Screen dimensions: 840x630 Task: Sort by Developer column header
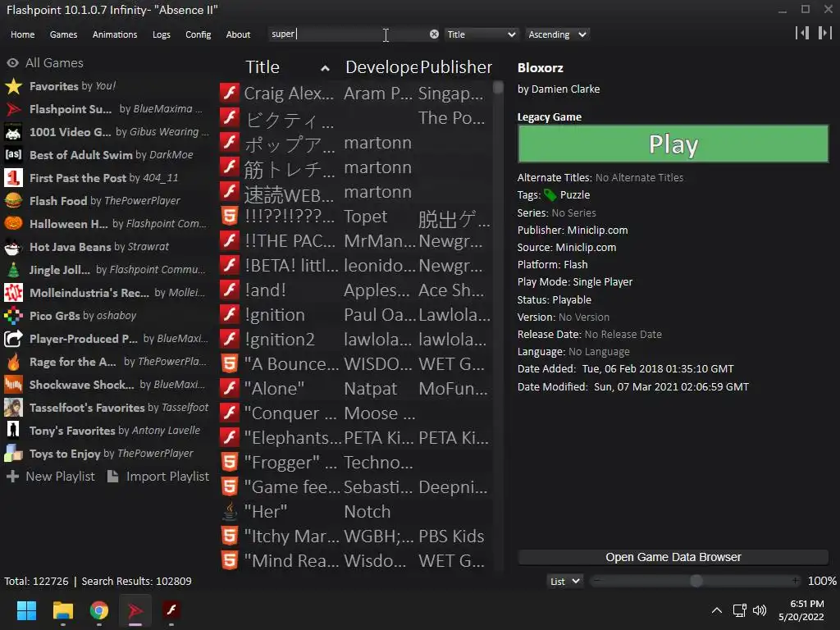pyautogui.click(x=381, y=67)
